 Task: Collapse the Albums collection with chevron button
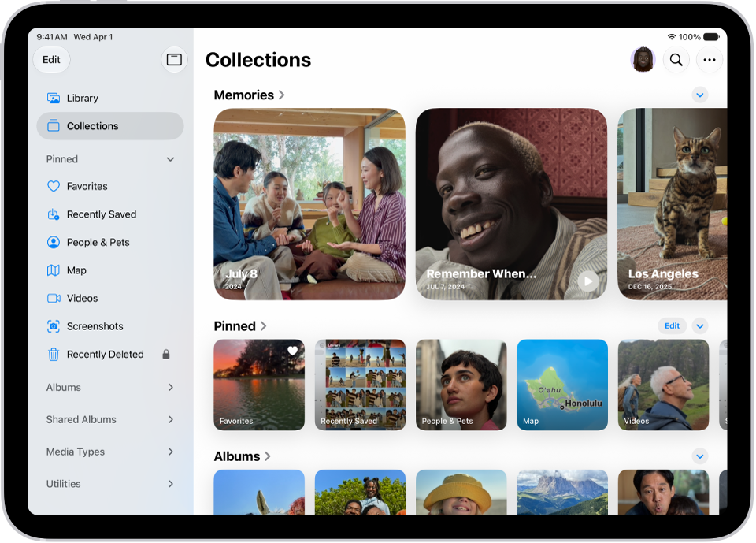[x=700, y=456]
